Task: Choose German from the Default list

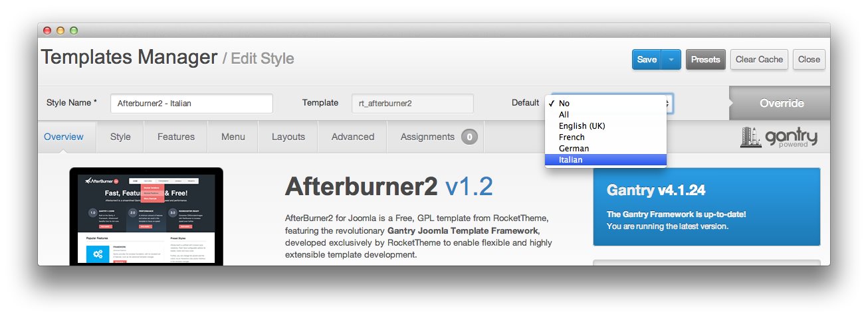Action: [574, 149]
